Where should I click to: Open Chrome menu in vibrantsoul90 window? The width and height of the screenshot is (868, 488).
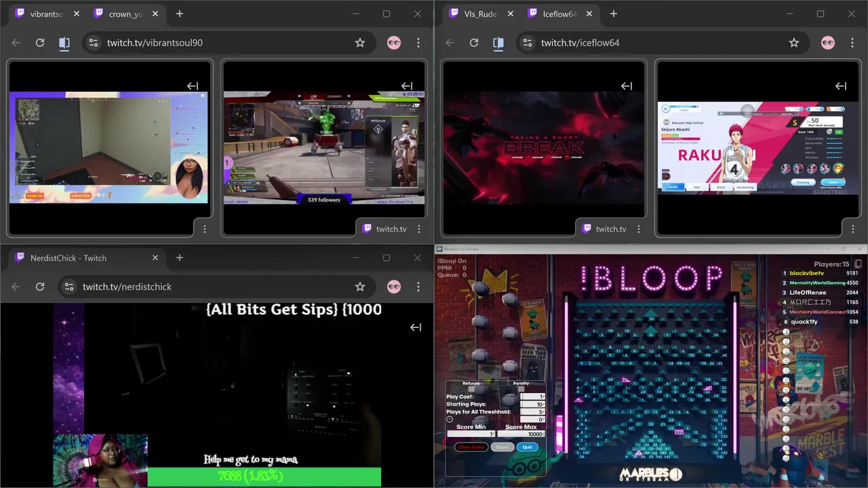pyautogui.click(x=418, y=43)
